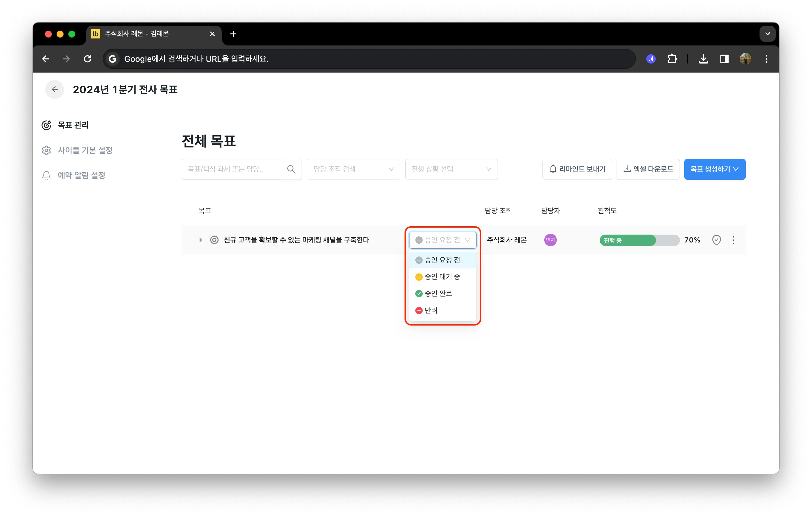Viewport: 812px width, 517px height.
Task: Open 예약 알림 설정 in the sidebar
Action: (x=73, y=175)
